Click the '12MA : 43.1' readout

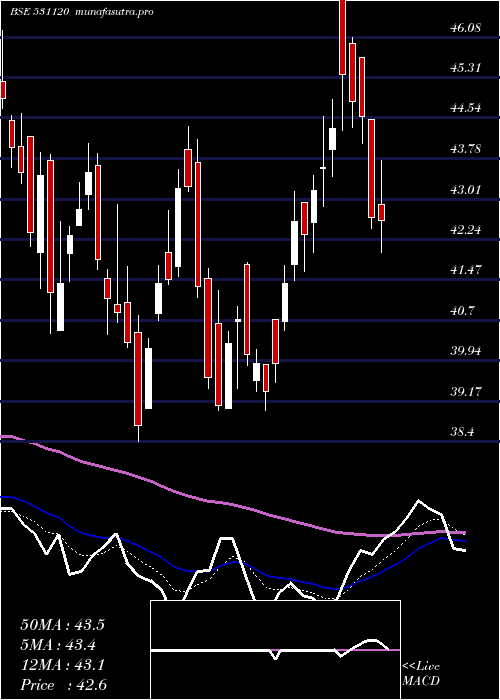point(62,665)
